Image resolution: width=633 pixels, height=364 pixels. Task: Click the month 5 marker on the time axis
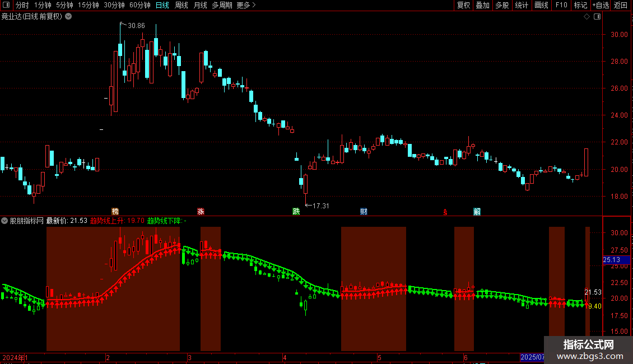(x=379, y=357)
